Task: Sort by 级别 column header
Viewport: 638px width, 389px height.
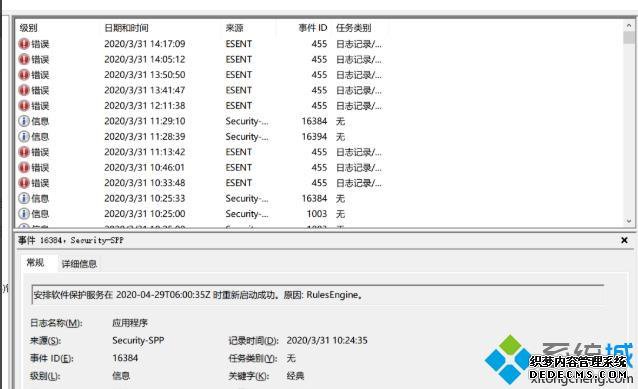Action: pos(28,28)
